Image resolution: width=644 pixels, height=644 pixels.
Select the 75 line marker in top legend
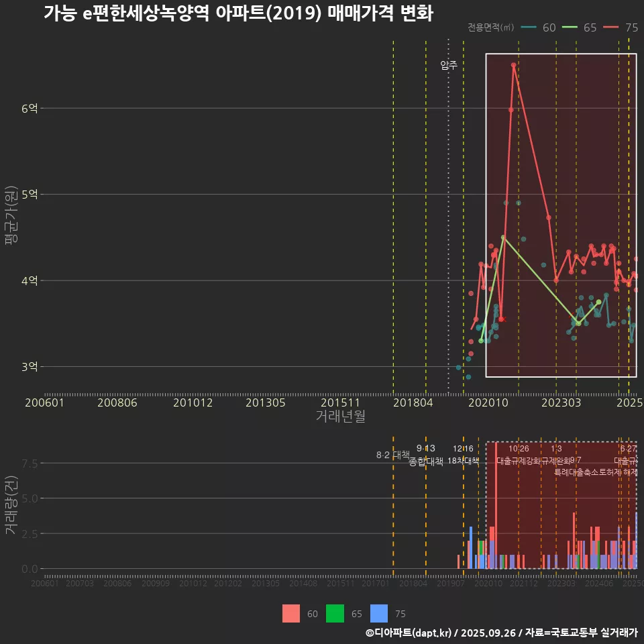click(612, 28)
